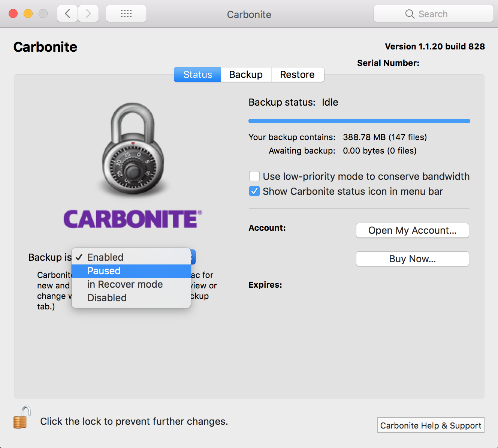Image resolution: width=498 pixels, height=448 pixels.
Task: Click the orange unlocked padlock icon
Action: point(22,418)
